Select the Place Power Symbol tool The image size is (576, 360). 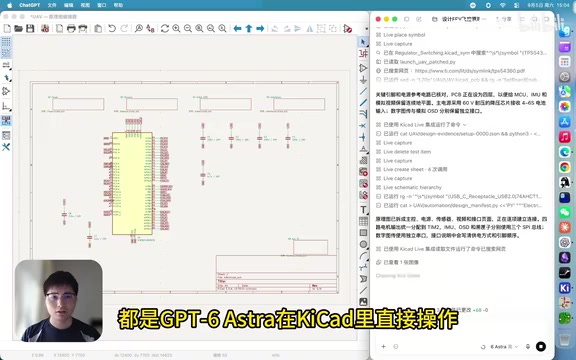[363, 80]
